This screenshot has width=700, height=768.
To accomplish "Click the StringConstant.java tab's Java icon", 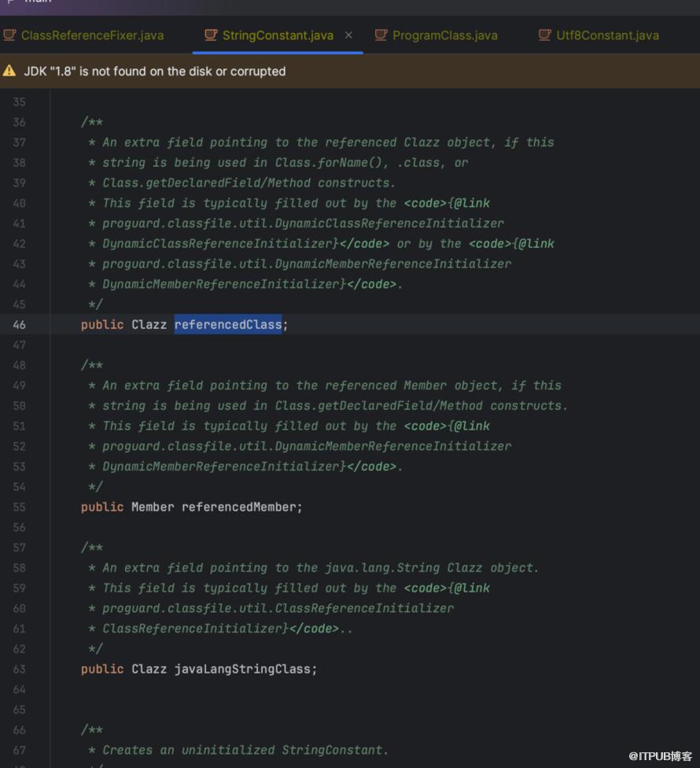I will (210, 35).
